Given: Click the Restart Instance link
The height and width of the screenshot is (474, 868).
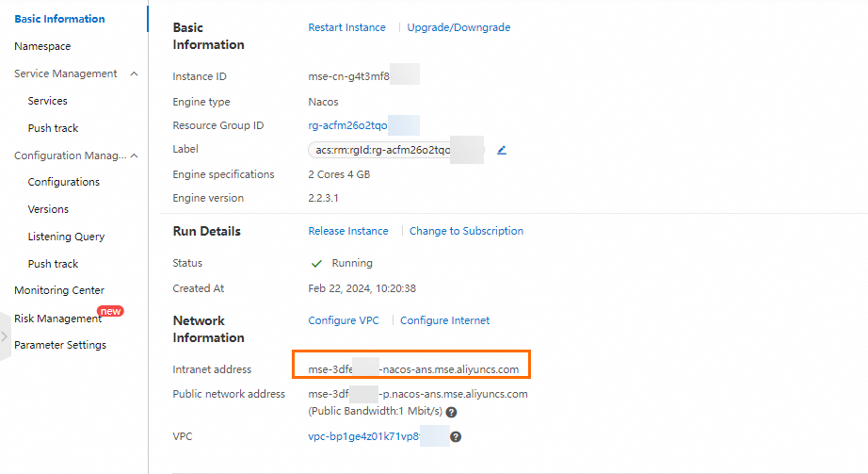Looking at the screenshot, I should tap(346, 27).
